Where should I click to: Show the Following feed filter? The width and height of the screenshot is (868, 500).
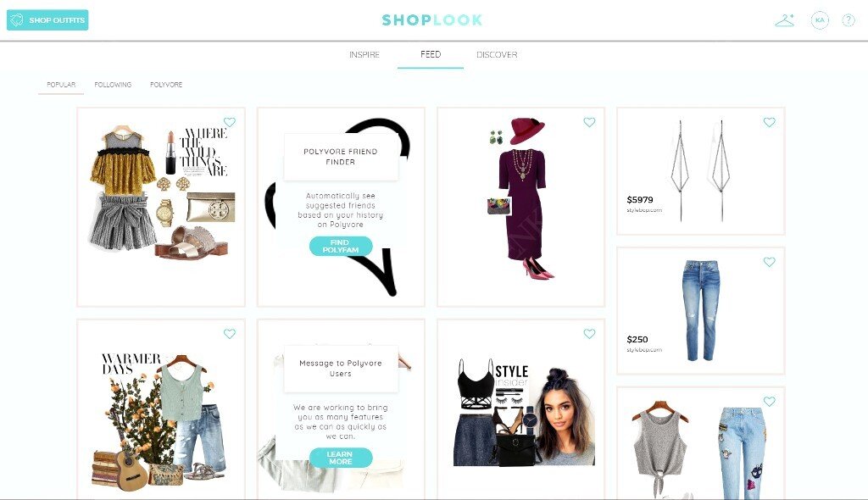coord(113,85)
